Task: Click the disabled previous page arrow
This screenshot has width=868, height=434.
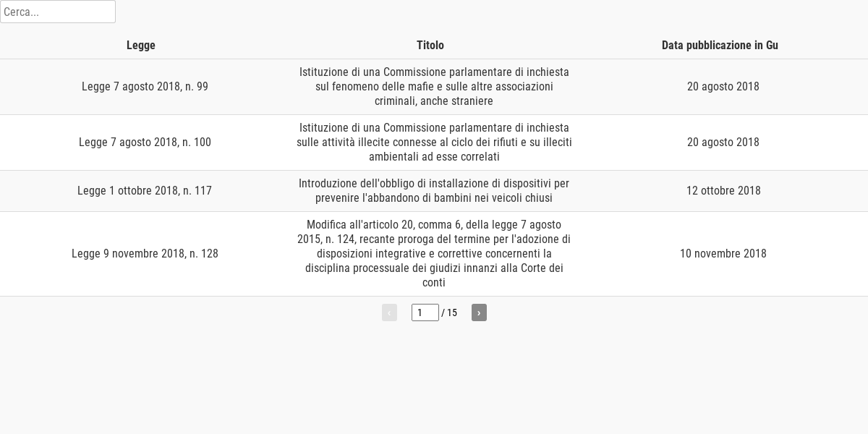Action: (389, 312)
